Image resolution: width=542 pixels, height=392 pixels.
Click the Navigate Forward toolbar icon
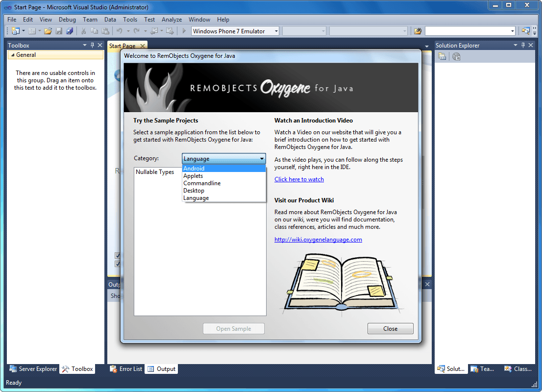tap(170, 31)
